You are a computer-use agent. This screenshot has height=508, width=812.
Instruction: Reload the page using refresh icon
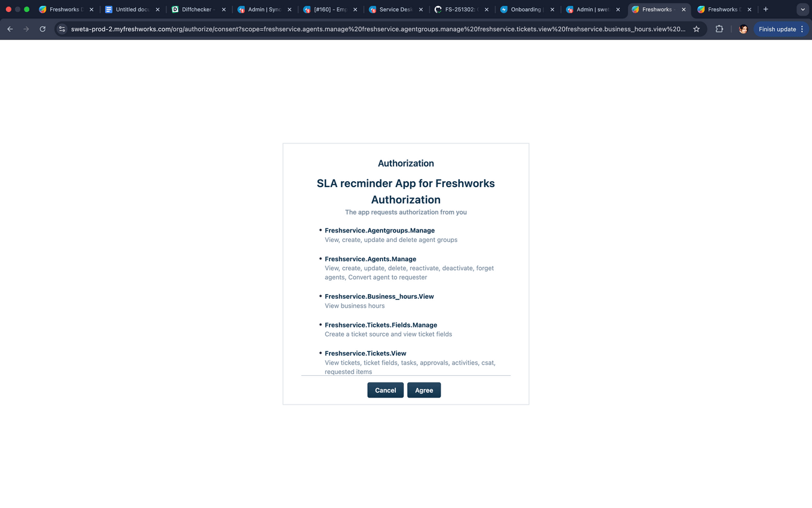42,29
